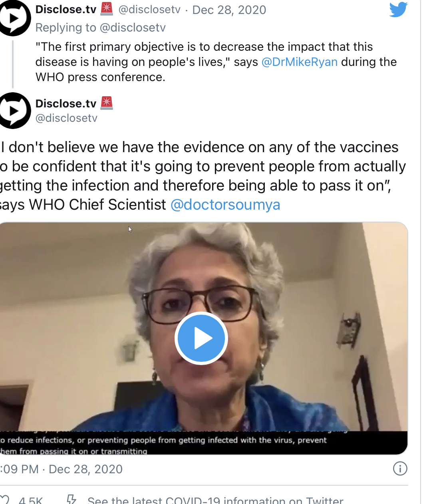Open Disclose.tv avatar in the reply header
423x504 pixels.
point(14,18)
